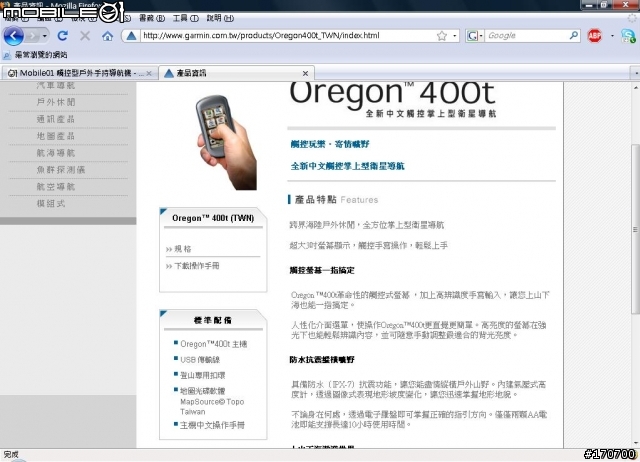Viewport: 640px width, 462px height.
Task: Open the 地圖產品 sidebar category
Action: [56, 136]
